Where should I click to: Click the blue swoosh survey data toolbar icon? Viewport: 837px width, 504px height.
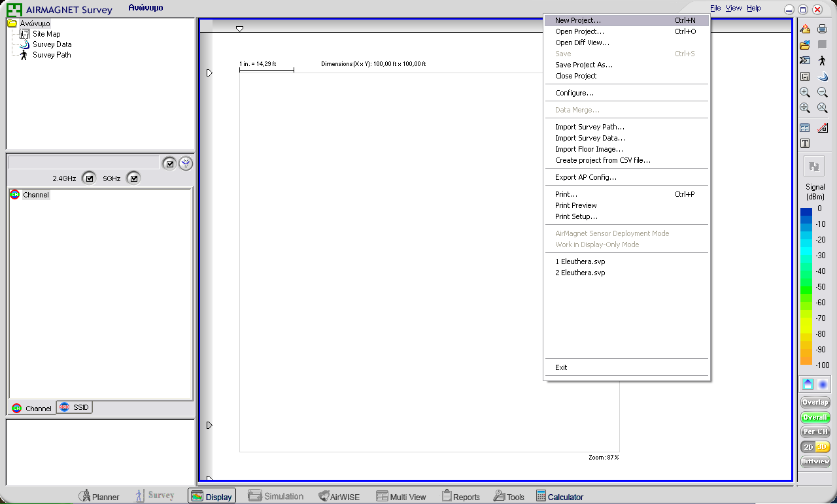tap(823, 76)
